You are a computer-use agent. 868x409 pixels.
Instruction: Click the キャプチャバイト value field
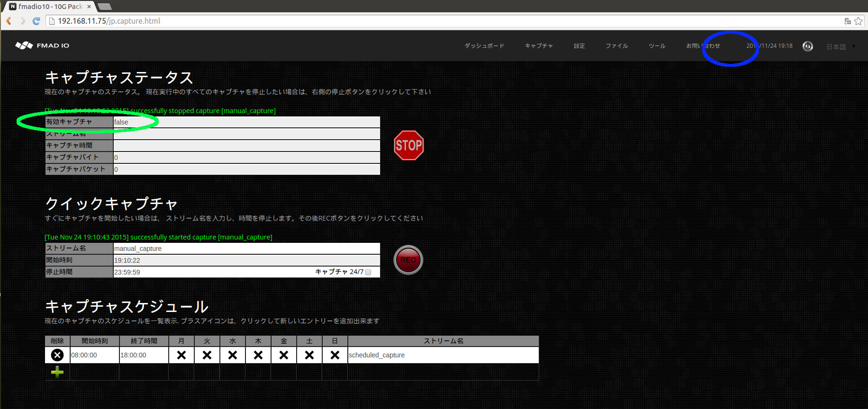tap(247, 158)
